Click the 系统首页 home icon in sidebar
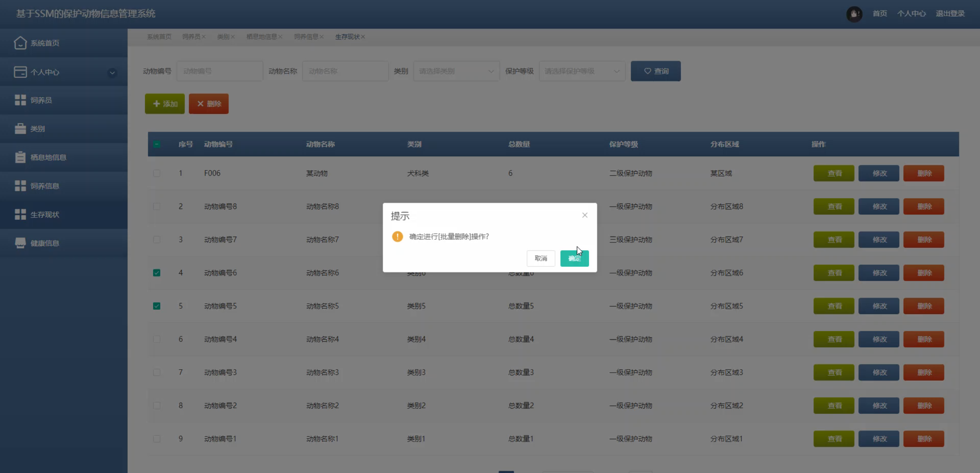This screenshot has width=980, height=473. coord(20,43)
